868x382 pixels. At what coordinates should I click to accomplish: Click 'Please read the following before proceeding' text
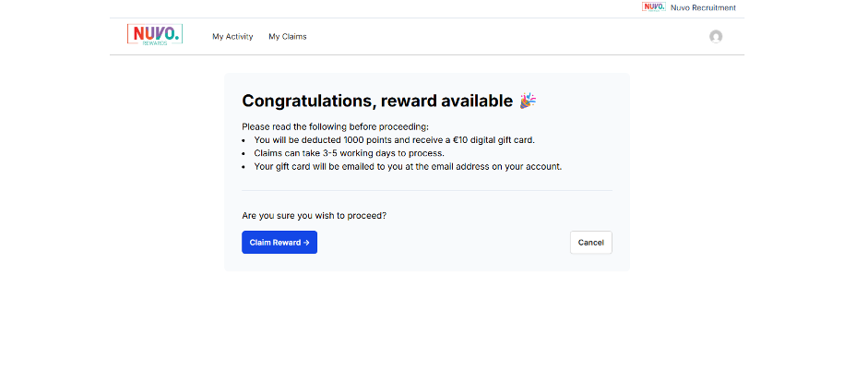[x=336, y=126]
